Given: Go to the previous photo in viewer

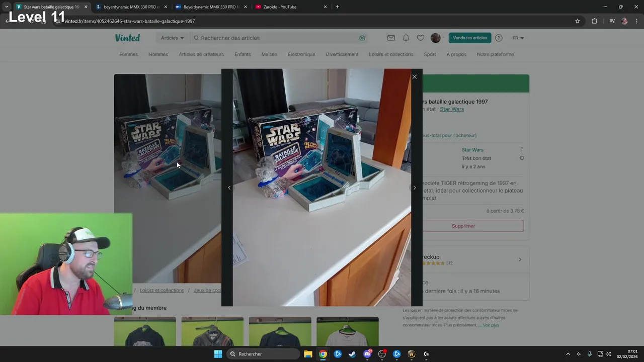Looking at the screenshot, I should (229, 188).
